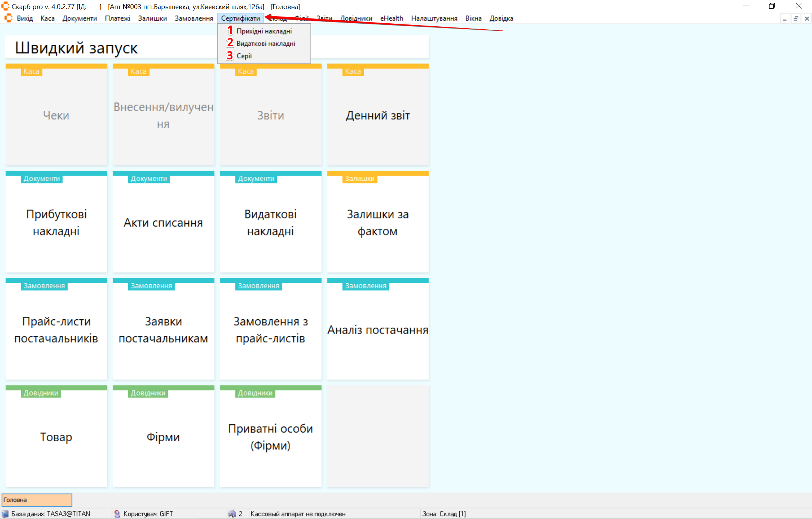
Task: Click Аналіз постачання tile
Action: 378,330
